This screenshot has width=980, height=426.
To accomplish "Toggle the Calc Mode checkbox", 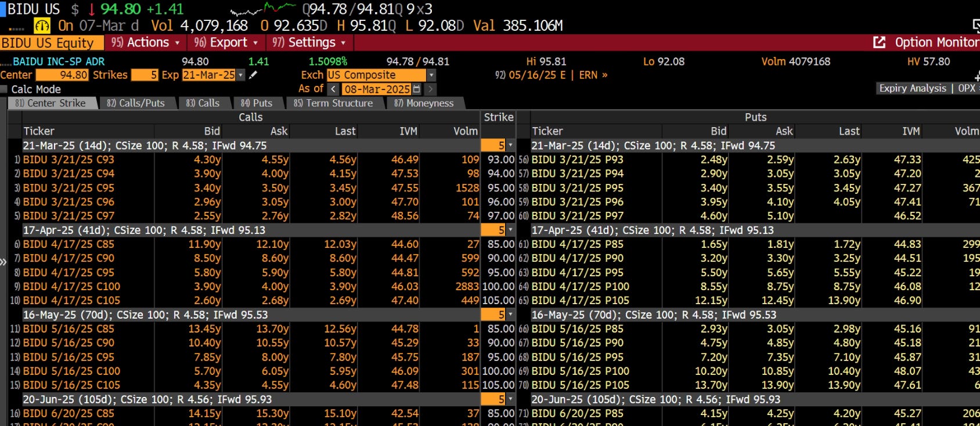I will [x=4, y=89].
